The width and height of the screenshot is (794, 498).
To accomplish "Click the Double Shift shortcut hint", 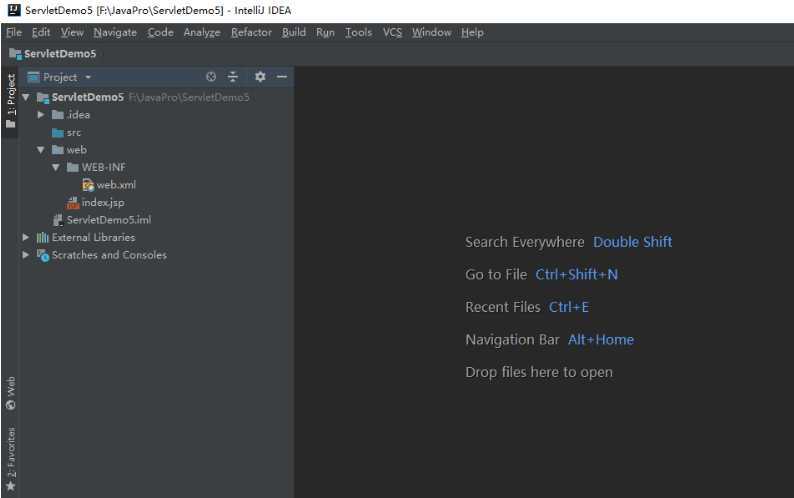I will pos(632,242).
